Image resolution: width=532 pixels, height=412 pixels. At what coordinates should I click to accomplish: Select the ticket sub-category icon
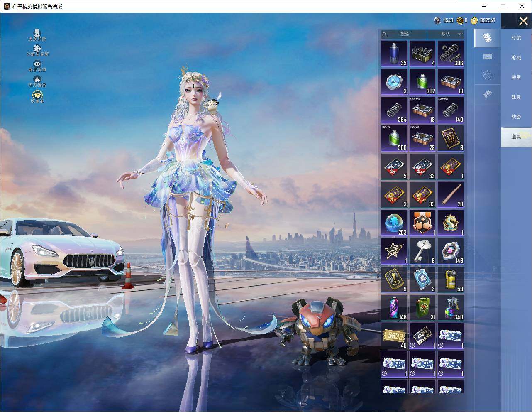click(x=488, y=95)
